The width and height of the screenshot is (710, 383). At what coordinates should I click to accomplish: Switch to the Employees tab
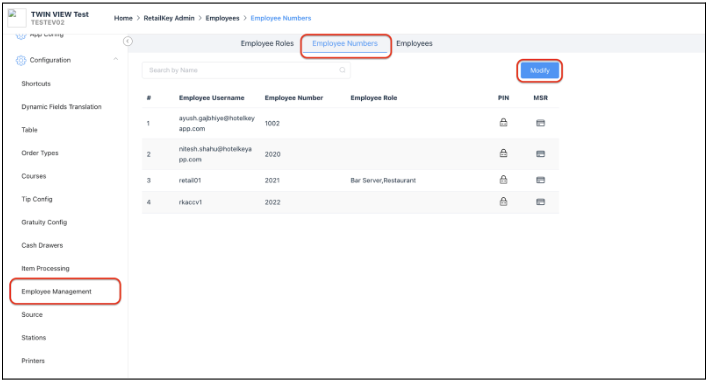pos(414,43)
